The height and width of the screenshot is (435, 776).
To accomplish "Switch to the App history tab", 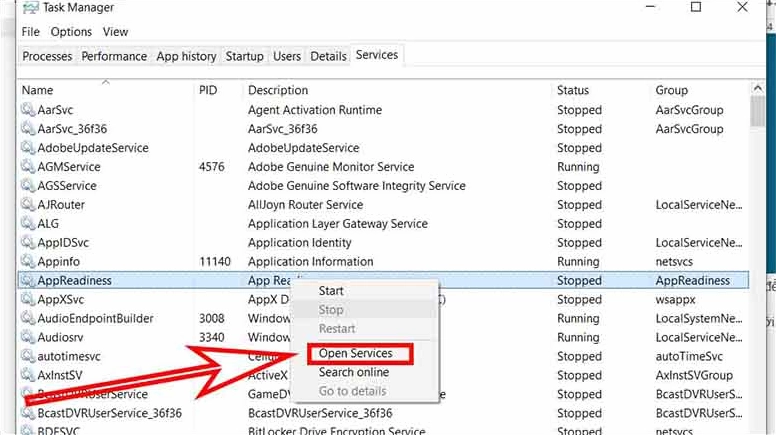I will tap(186, 56).
